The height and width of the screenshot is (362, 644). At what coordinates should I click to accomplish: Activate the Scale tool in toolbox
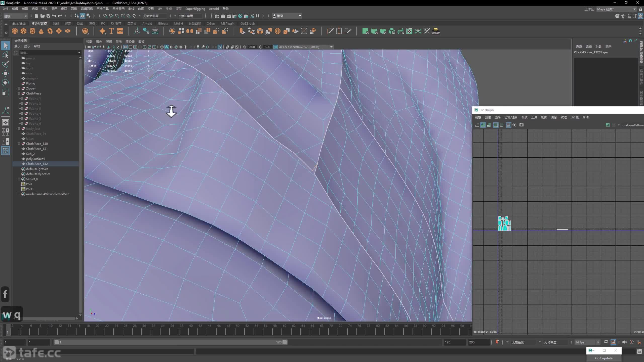tap(6, 92)
